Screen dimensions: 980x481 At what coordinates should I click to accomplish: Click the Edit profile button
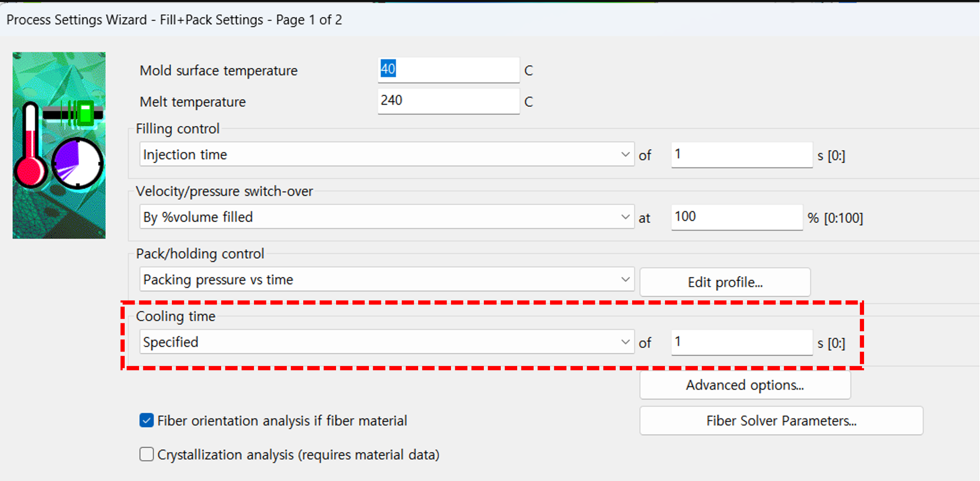pyautogui.click(x=725, y=282)
